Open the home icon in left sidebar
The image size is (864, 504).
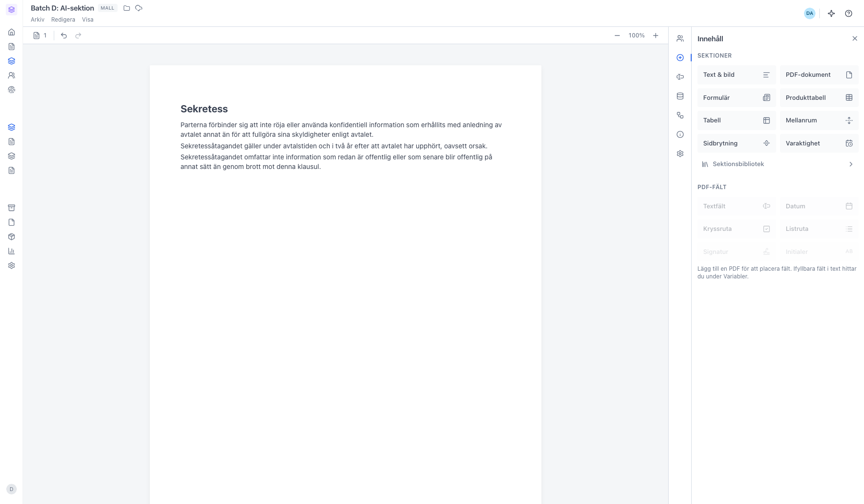pos(12,32)
